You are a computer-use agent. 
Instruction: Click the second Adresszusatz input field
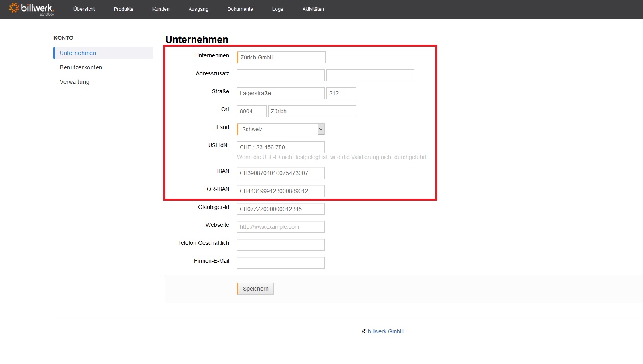click(370, 75)
